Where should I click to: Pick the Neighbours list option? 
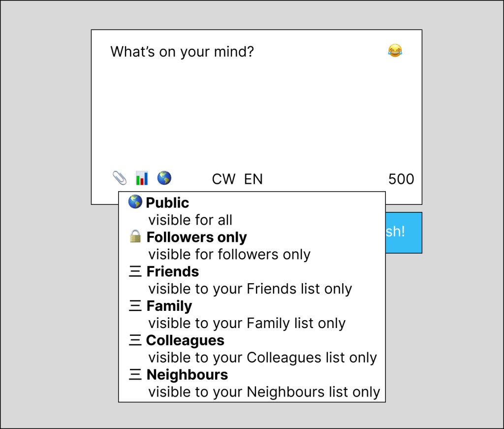tap(187, 375)
